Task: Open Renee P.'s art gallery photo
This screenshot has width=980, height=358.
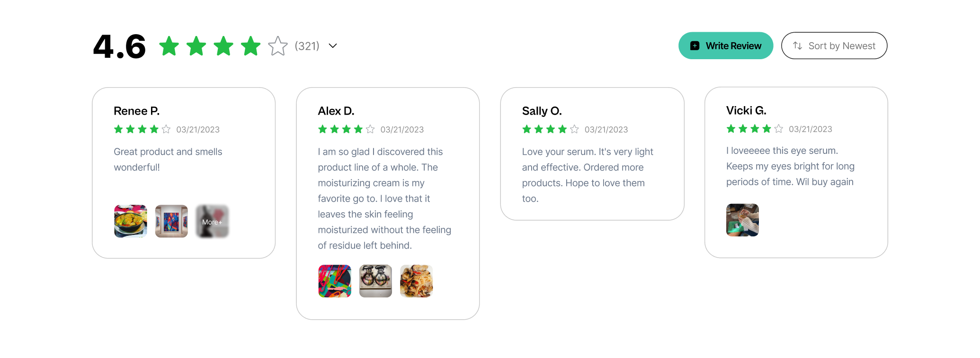Action: [x=171, y=221]
